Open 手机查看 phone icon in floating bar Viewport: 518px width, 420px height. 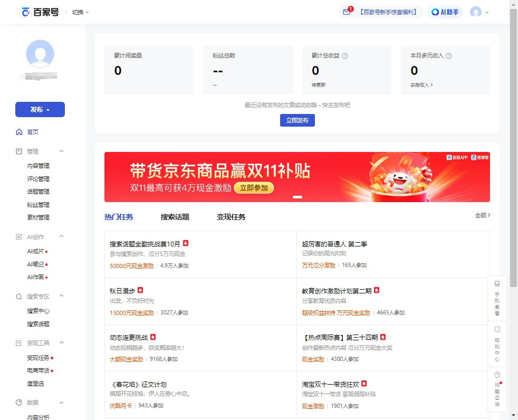[x=497, y=284]
